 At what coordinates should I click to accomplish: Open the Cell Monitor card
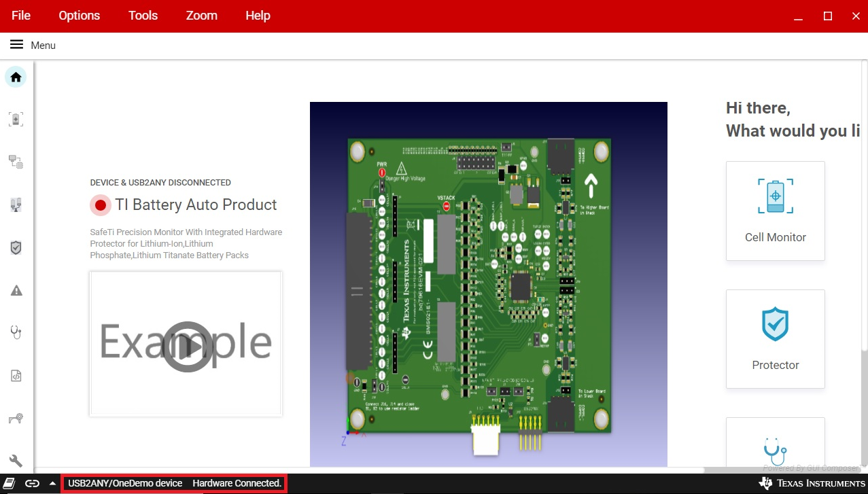click(775, 211)
